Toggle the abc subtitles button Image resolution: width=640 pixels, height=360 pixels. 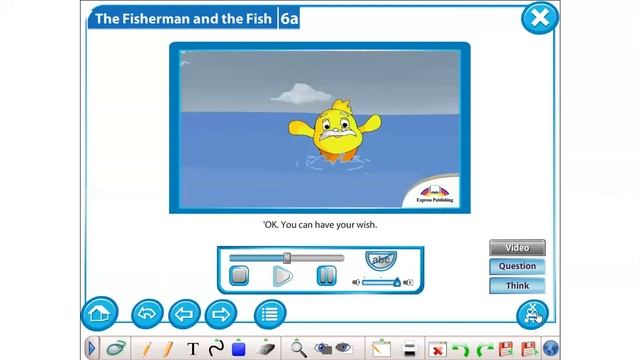tap(381, 260)
